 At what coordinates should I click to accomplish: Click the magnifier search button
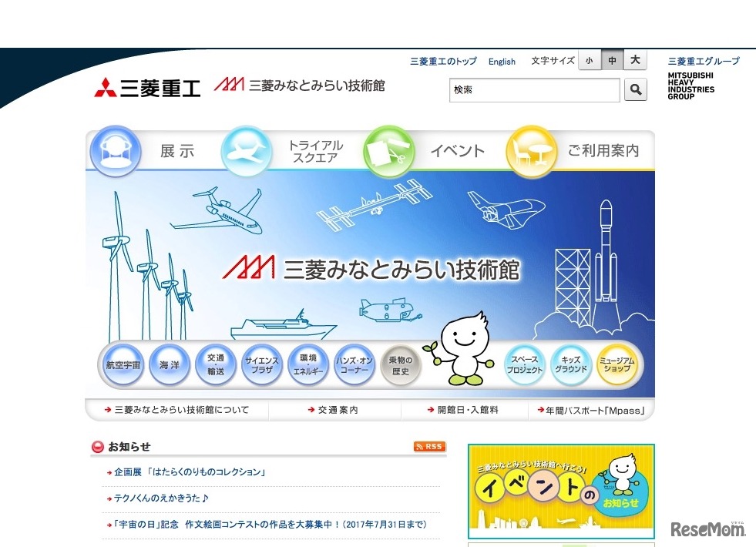coord(636,89)
